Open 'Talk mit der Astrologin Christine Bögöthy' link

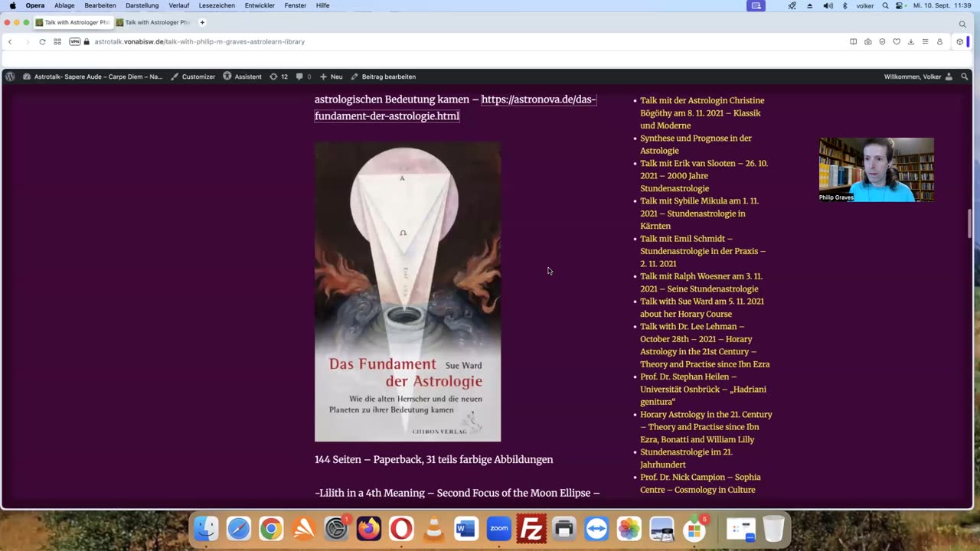tap(702, 112)
